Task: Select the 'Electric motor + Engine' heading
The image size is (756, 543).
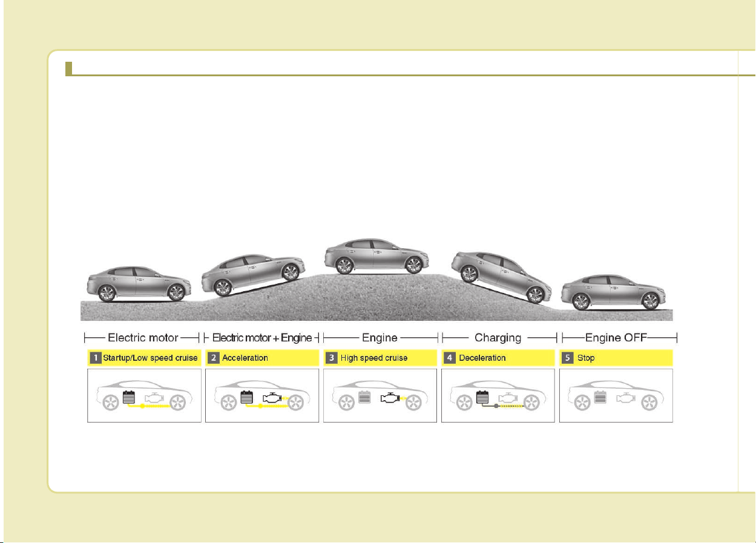Action: [x=261, y=338]
